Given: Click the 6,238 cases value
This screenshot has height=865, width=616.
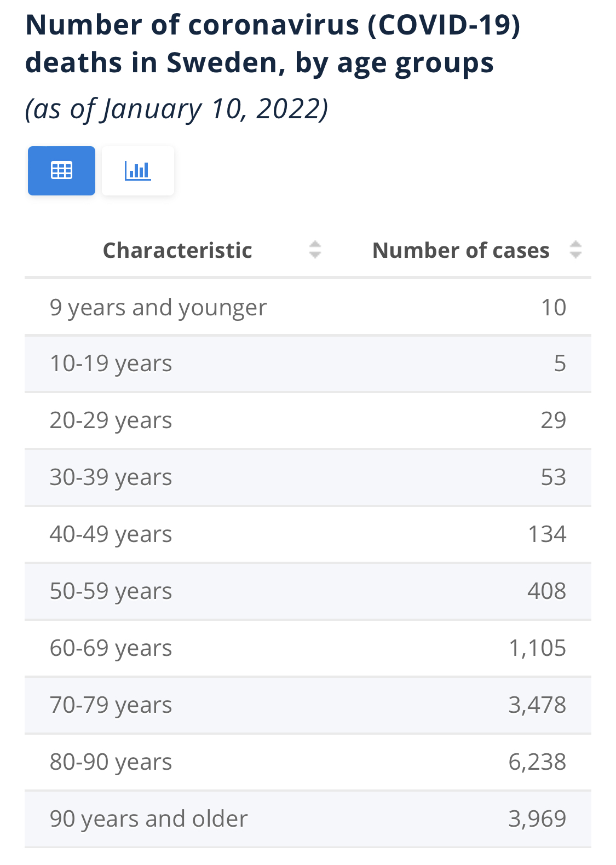Looking at the screenshot, I should coord(537,762).
